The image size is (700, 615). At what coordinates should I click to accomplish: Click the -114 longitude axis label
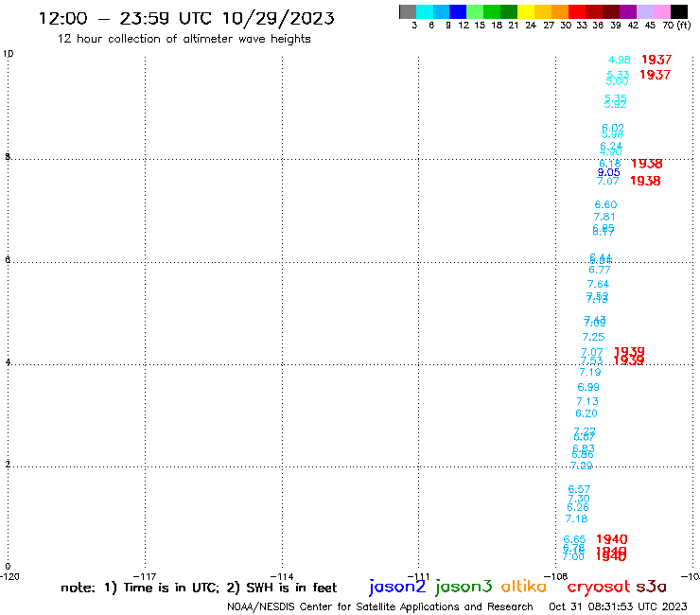pos(282,576)
